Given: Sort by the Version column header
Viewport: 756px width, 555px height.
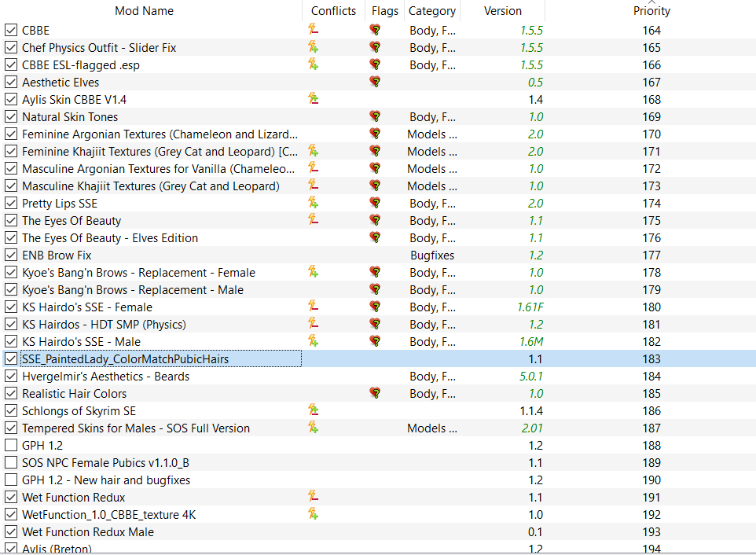Looking at the screenshot, I should point(502,10).
